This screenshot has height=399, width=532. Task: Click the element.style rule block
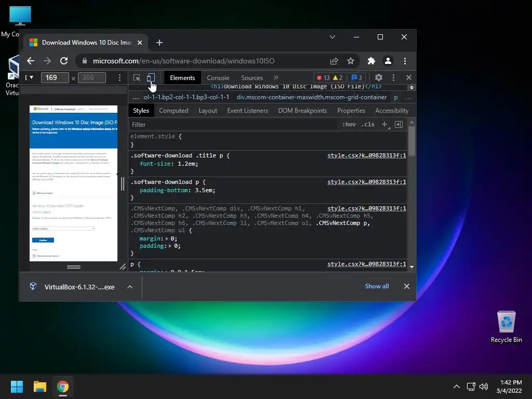click(x=268, y=140)
